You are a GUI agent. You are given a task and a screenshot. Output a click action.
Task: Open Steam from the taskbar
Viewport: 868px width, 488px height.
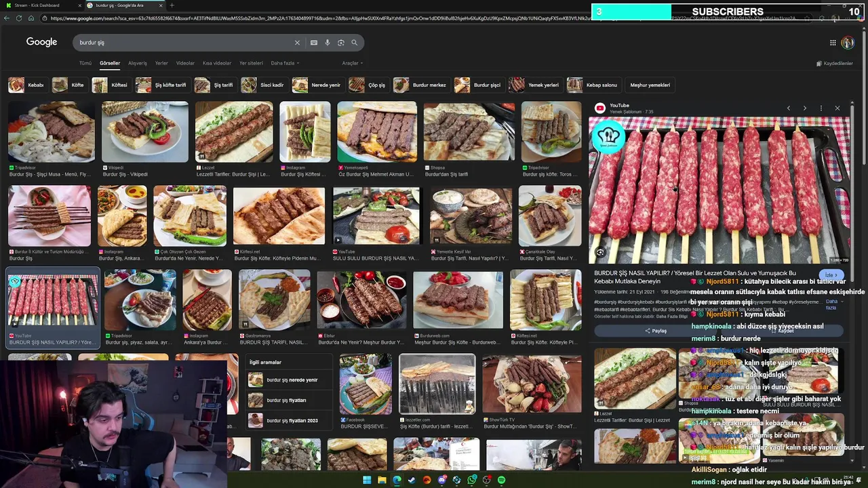412,480
